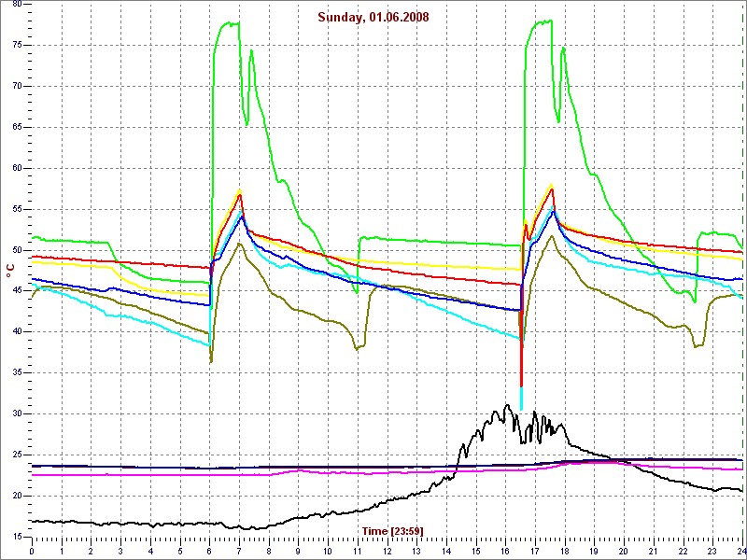
Task: Click the 80 label on the temperature axis
Action: click(18, 5)
